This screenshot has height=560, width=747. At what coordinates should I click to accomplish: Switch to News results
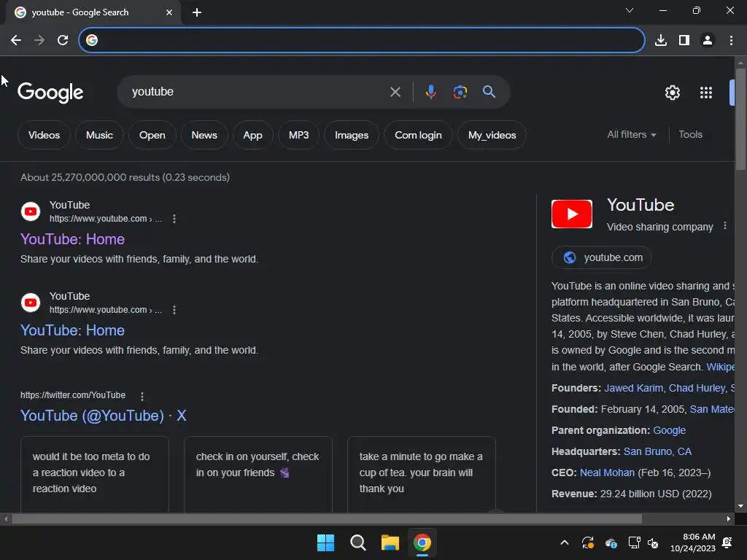tap(204, 135)
